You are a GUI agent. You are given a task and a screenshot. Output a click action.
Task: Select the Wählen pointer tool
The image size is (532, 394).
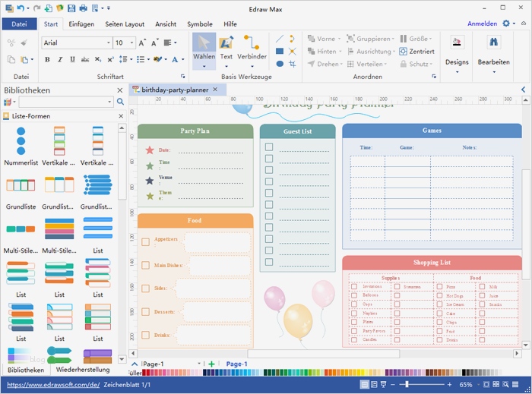(x=204, y=51)
